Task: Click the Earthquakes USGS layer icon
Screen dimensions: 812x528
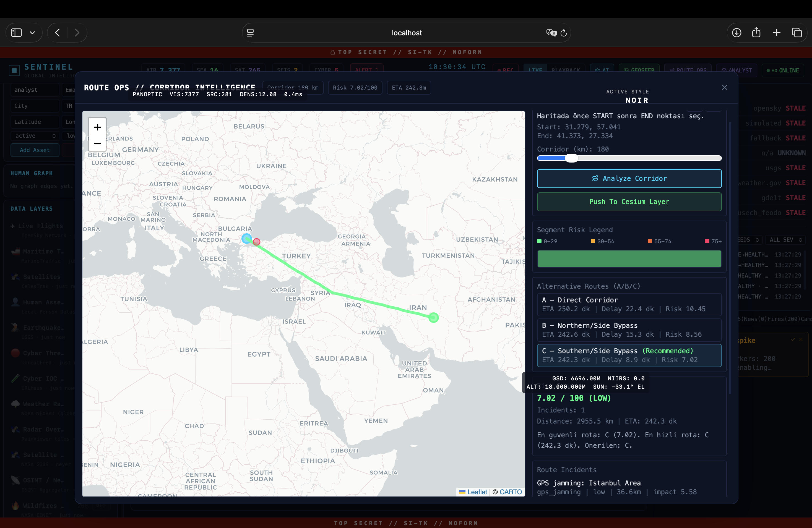Action: click(15, 327)
